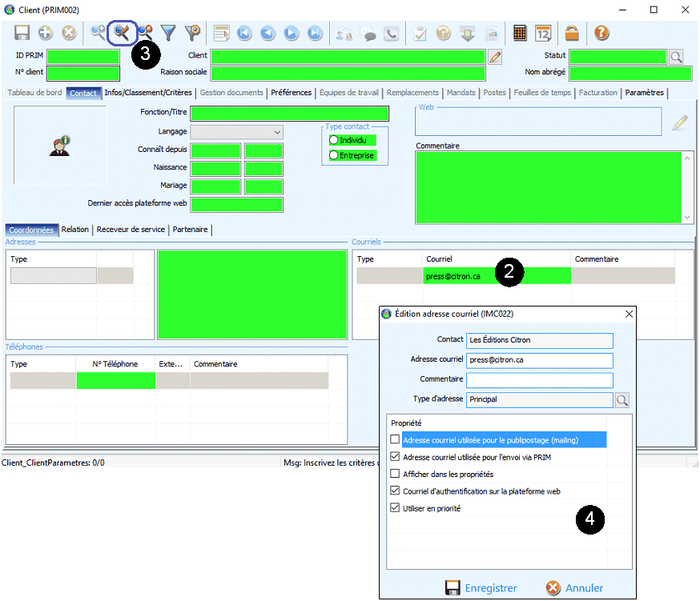Click the orange help question mark icon
The image size is (700, 601).
pos(601,33)
